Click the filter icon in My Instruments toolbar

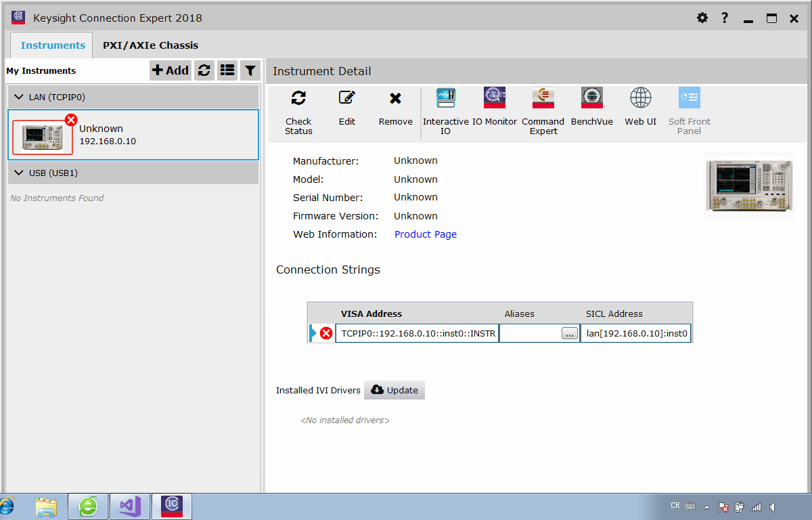click(x=250, y=70)
